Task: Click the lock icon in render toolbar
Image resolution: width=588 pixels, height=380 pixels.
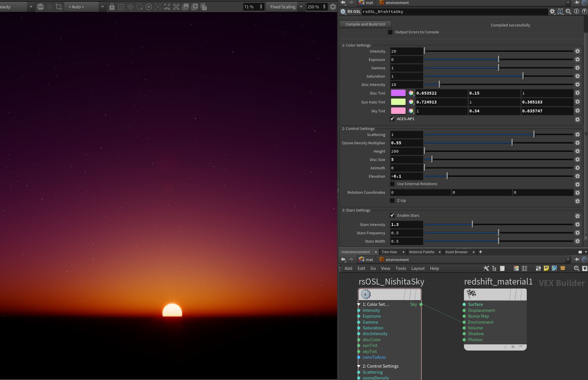Action: (x=112, y=7)
